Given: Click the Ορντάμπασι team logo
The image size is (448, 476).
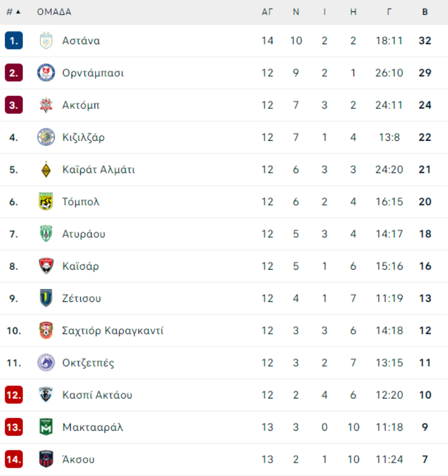Looking at the screenshot, I should point(46,73).
